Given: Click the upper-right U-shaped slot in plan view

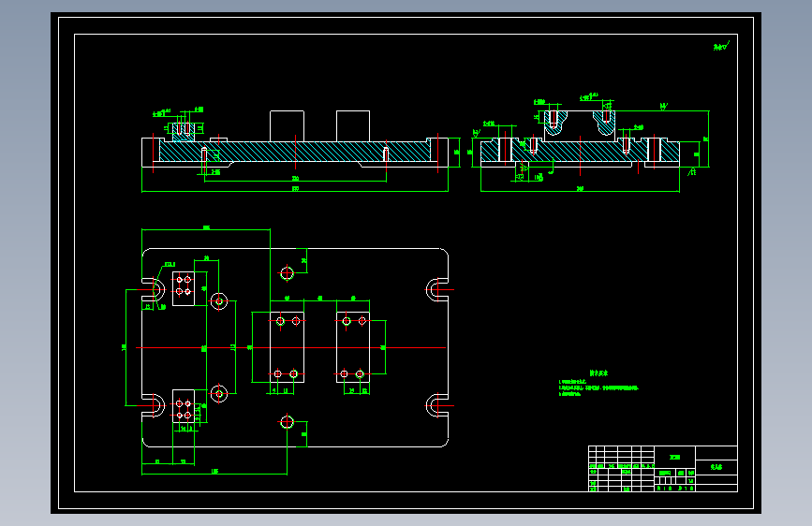Looking at the screenshot, I should pos(436,290).
